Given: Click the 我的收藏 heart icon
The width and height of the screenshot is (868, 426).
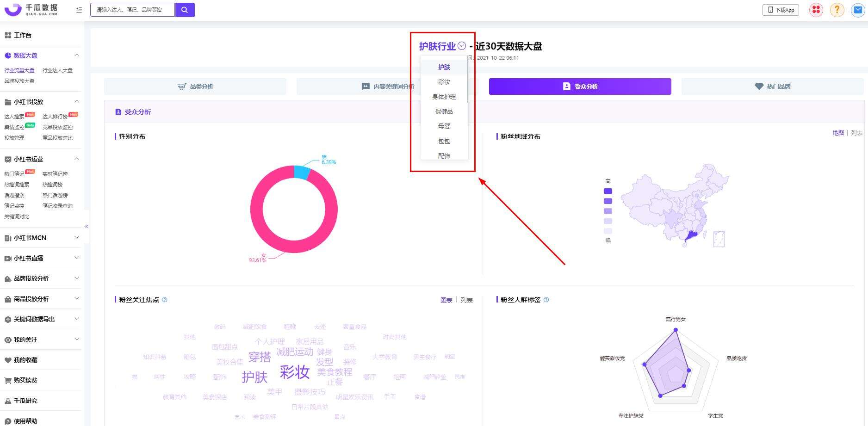Looking at the screenshot, I should [x=8, y=360].
